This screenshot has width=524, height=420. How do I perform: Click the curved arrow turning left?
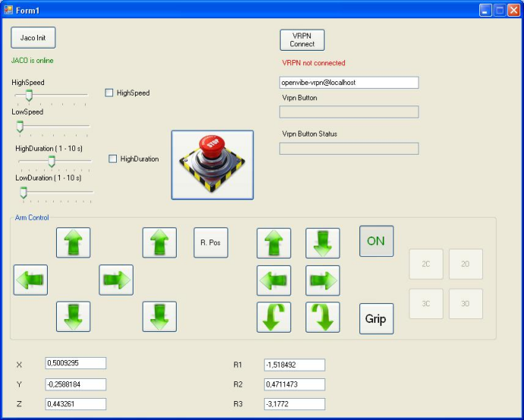tap(274, 318)
